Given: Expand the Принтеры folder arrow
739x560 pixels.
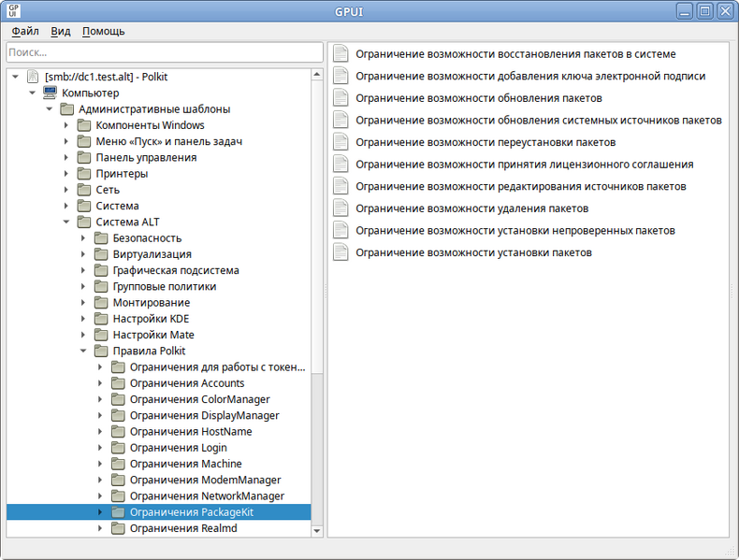Looking at the screenshot, I should [66, 174].
